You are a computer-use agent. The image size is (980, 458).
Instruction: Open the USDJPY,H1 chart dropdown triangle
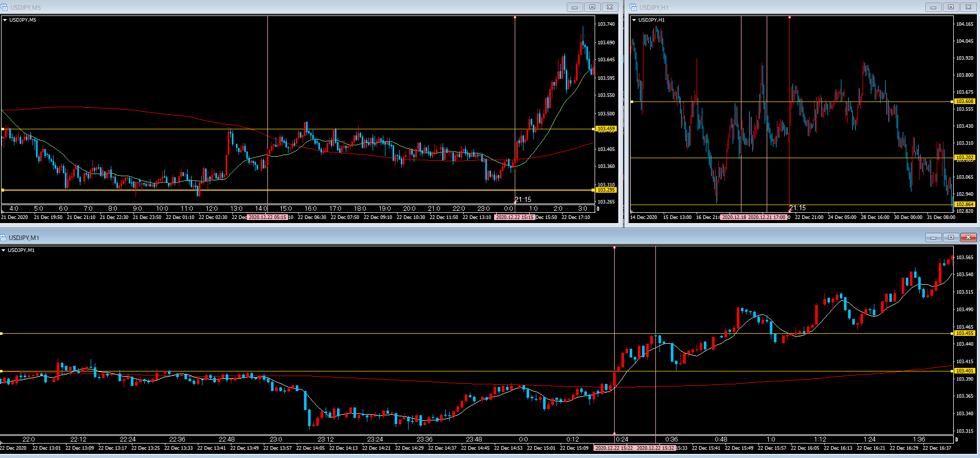point(634,20)
